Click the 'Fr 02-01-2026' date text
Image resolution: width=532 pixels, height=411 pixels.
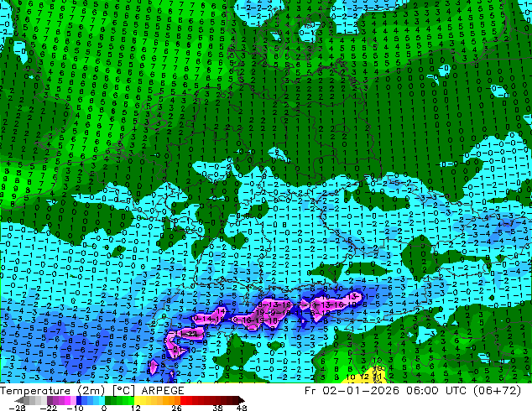tap(352, 391)
